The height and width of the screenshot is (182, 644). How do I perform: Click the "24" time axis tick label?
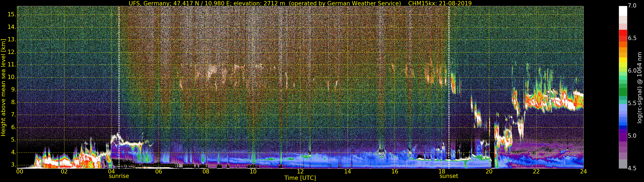pos(583,172)
